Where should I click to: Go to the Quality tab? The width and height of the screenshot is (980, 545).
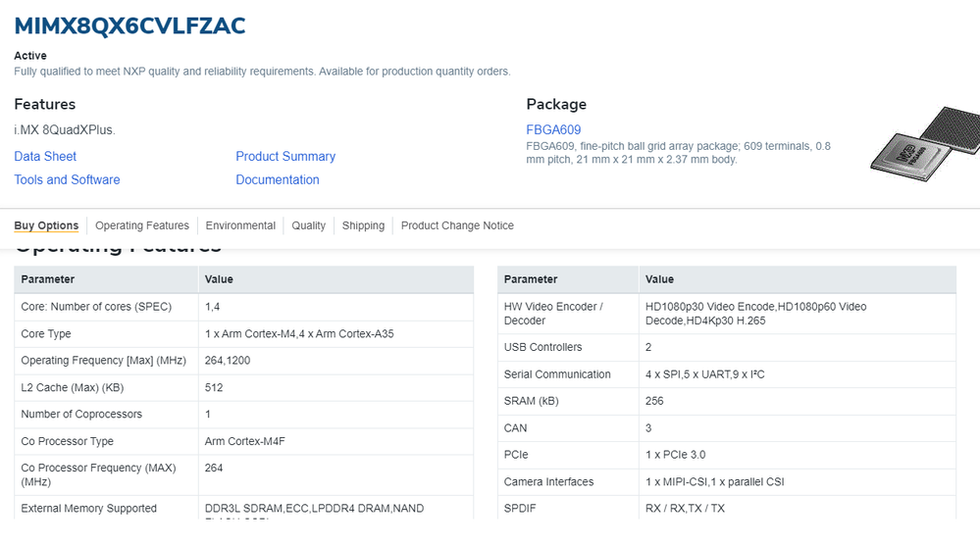pos(308,225)
